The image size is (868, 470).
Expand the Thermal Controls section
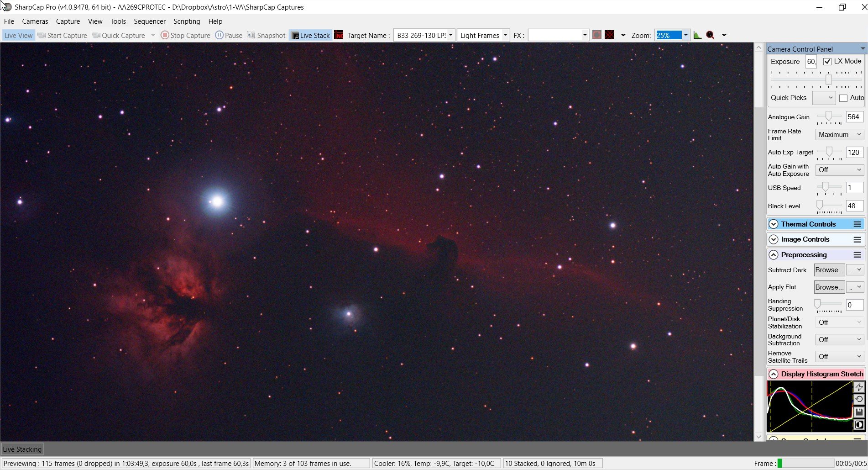[x=774, y=224]
